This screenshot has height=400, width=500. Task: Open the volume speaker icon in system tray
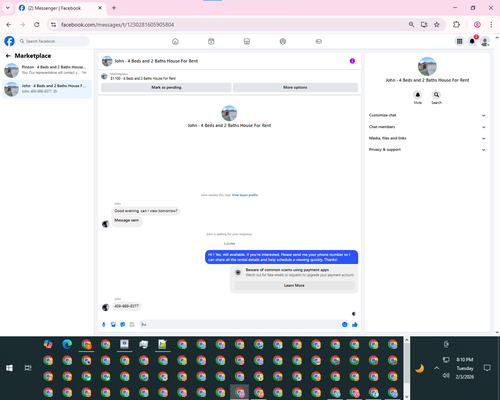[x=446, y=376]
